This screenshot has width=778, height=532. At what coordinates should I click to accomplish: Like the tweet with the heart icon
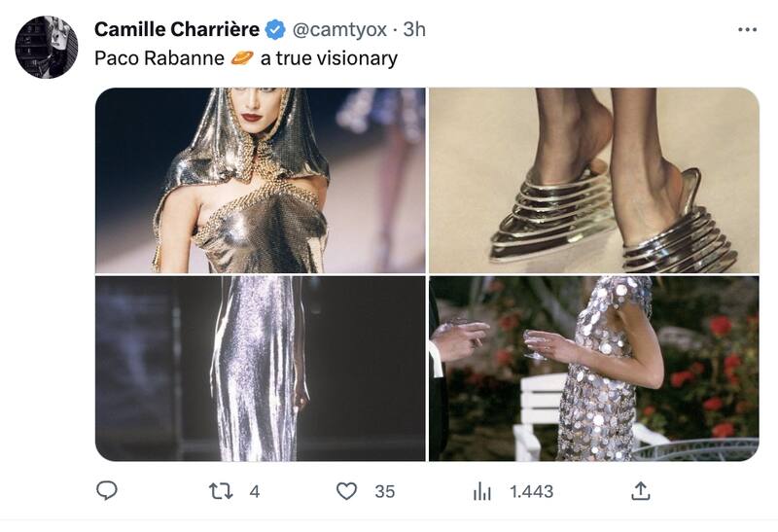click(x=346, y=491)
